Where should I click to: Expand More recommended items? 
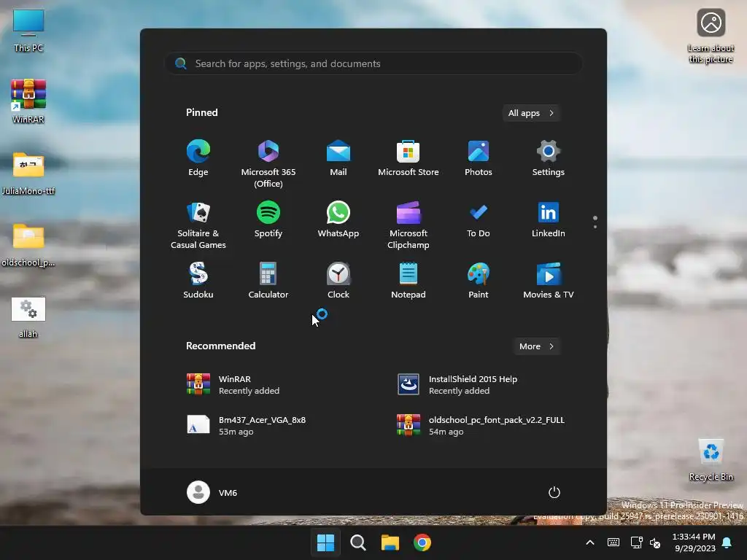(536, 346)
